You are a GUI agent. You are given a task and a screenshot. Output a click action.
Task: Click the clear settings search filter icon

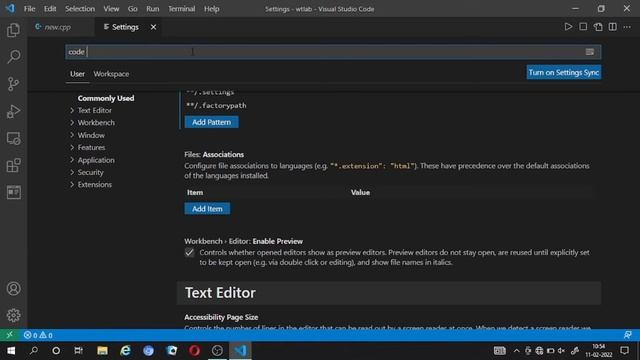pos(589,52)
